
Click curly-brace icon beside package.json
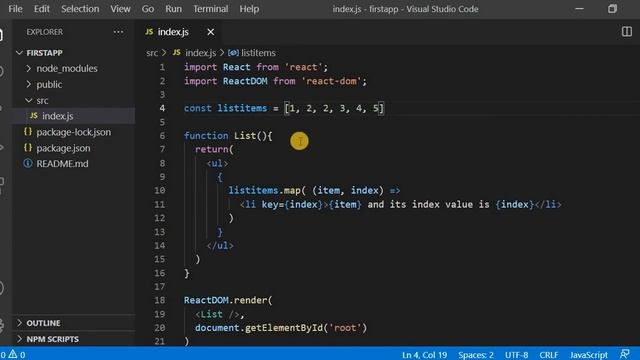tap(28, 147)
